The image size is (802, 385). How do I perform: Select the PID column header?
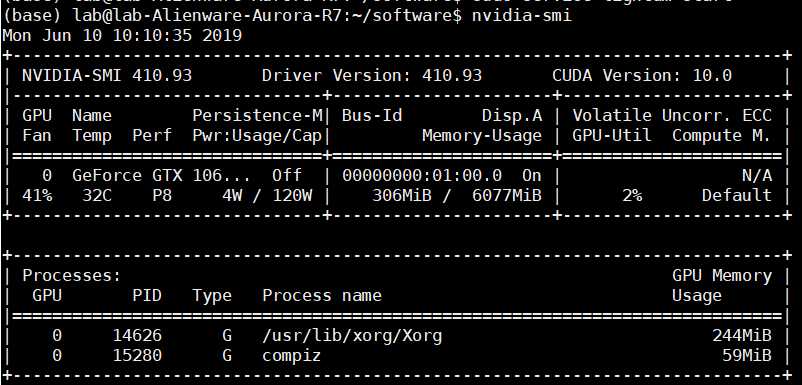pos(147,296)
